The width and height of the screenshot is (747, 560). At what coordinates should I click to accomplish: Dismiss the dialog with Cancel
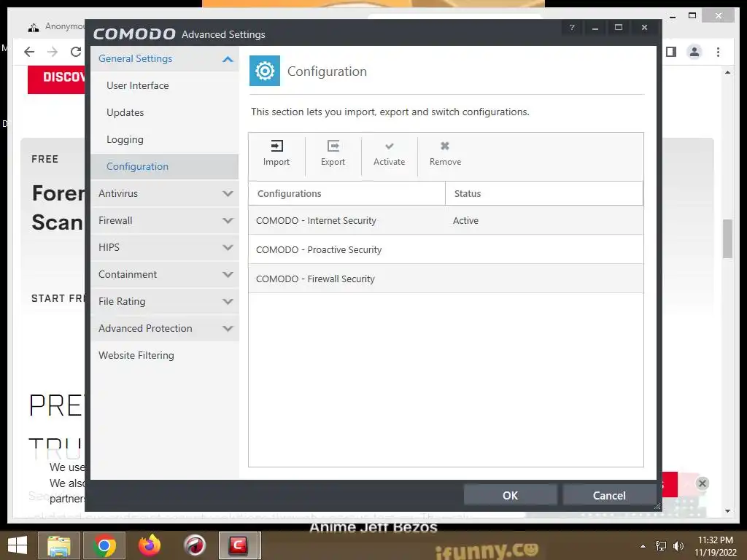609,495
